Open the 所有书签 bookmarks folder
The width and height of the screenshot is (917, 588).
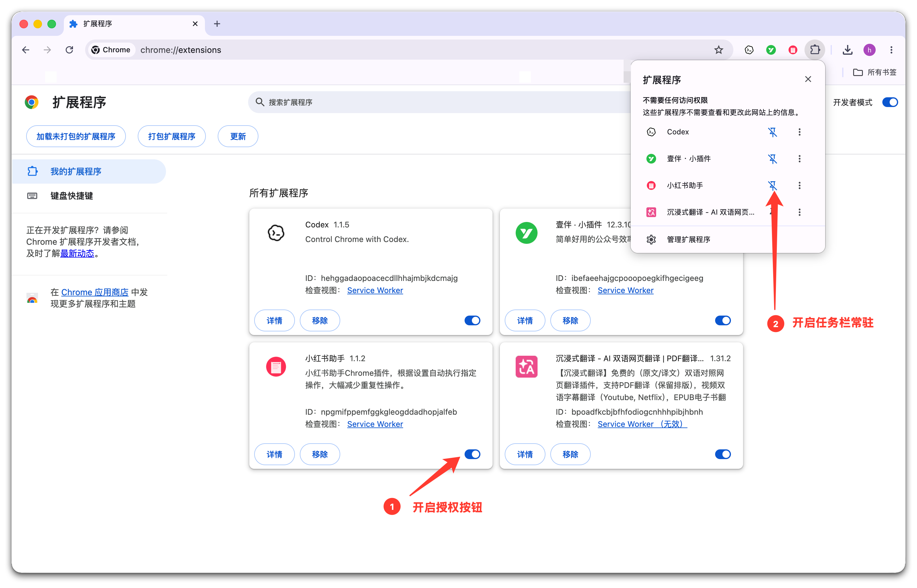(874, 72)
